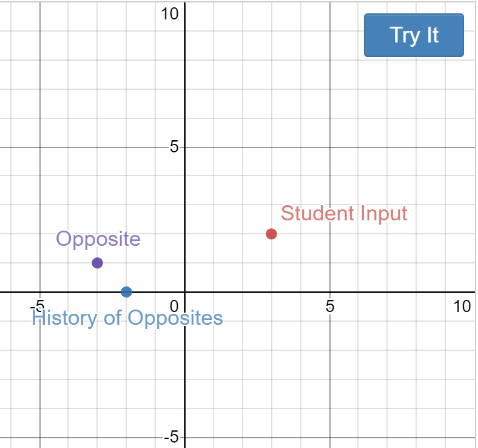Click the origin where the axes cross
Viewport: 478px width, 448px height.
click(184, 292)
